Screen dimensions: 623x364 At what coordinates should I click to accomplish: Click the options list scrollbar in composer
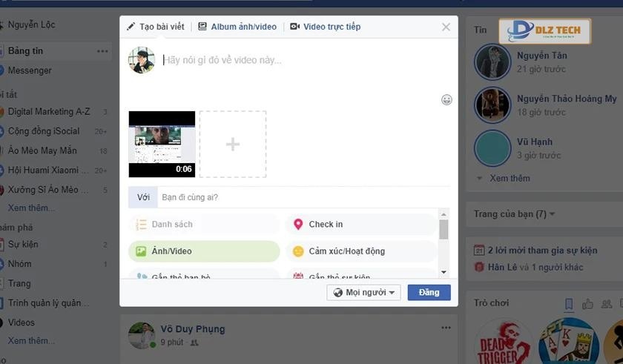pos(444,230)
